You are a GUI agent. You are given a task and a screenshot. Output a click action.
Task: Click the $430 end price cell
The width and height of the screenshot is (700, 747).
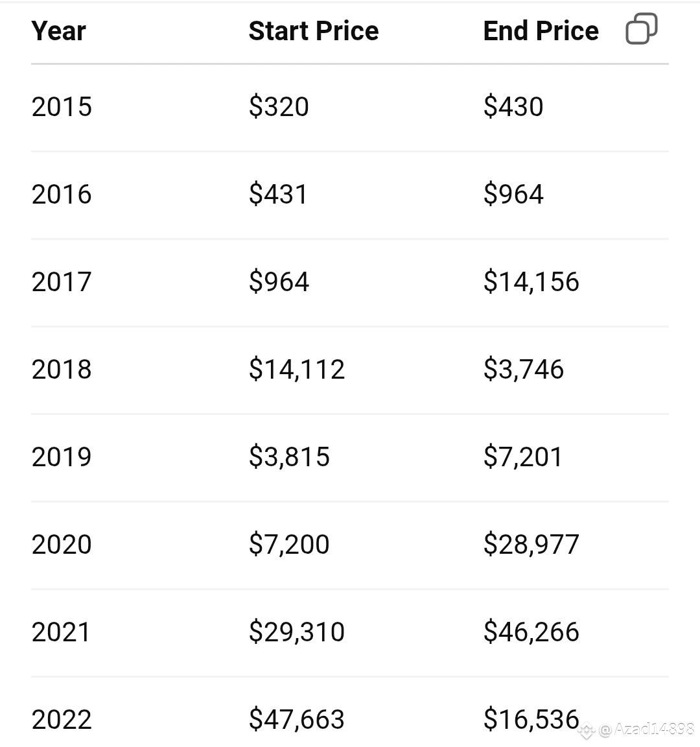pyautogui.click(x=513, y=106)
